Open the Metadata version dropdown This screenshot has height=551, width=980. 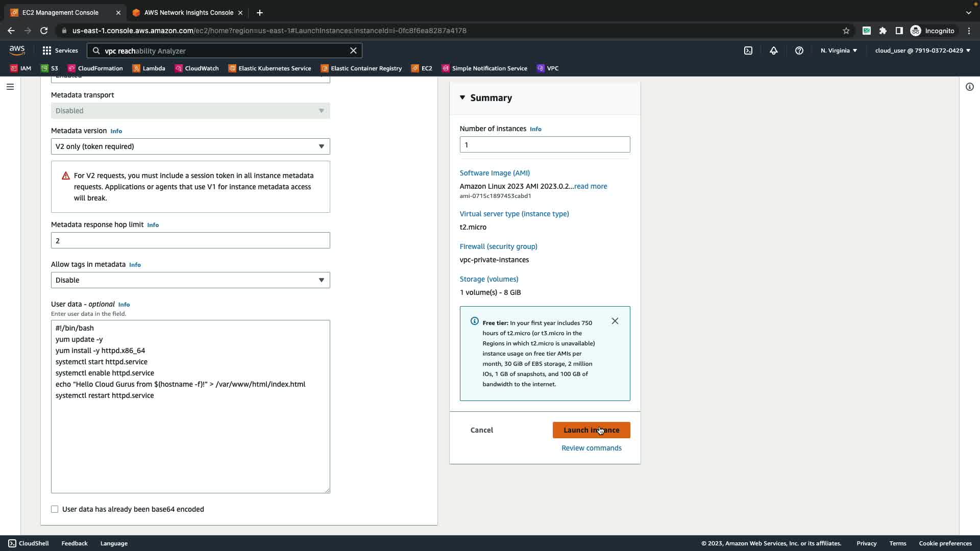pos(190,146)
